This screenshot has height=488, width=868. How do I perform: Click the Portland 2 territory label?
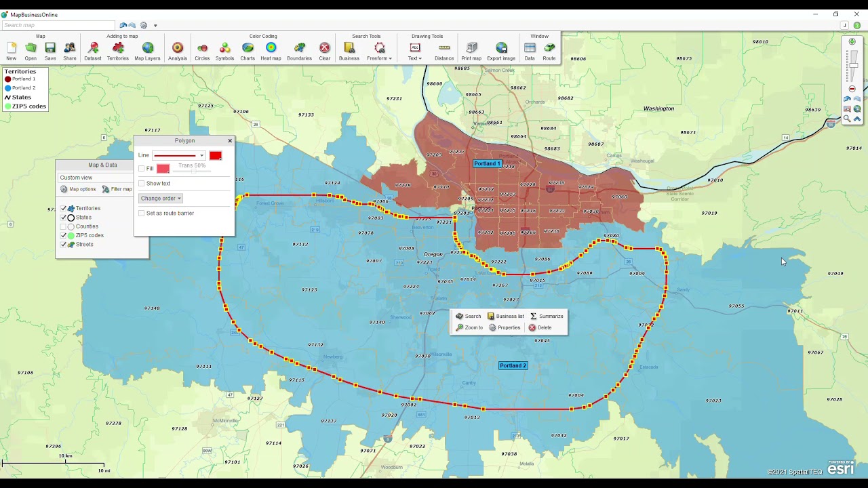point(513,366)
